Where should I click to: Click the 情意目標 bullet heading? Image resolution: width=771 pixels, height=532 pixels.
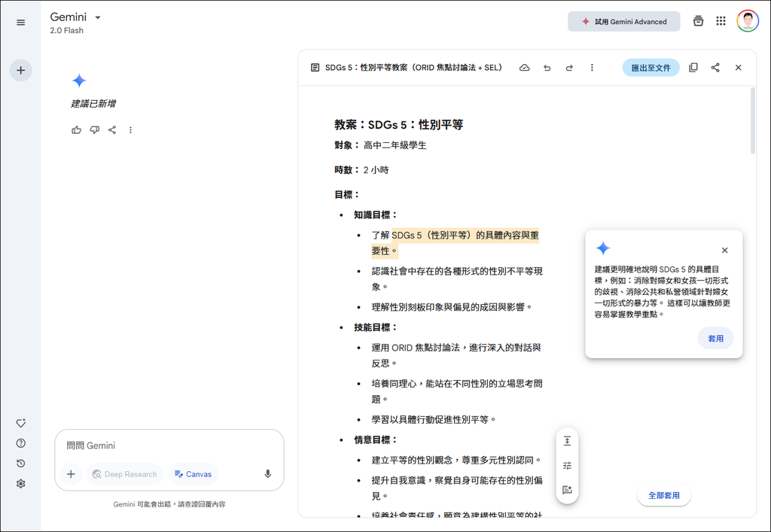[x=375, y=440]
